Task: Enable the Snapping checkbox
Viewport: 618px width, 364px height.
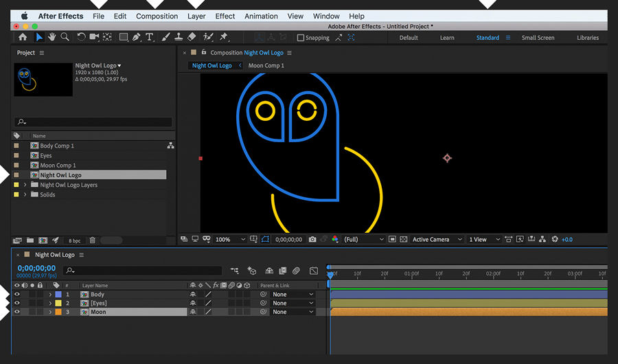Action: pyautogui.click(x=301, y=38)
